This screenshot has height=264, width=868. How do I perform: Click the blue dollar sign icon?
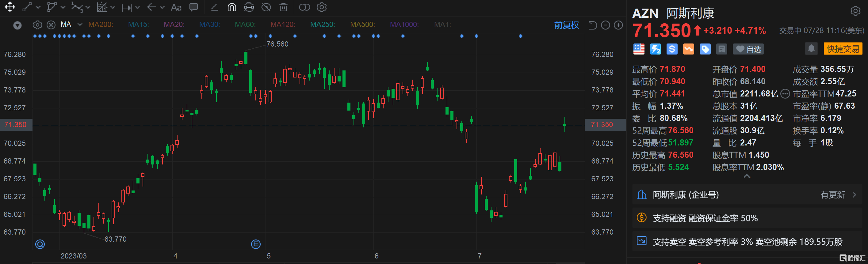click(672, 49)
